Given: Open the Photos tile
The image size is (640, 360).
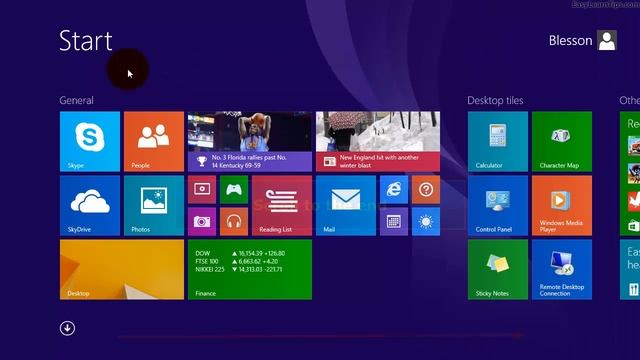Looking at the screenshot, I should point(154,205).
